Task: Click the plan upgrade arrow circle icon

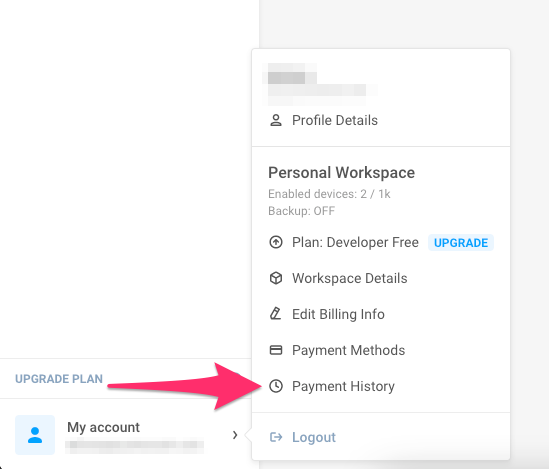Action: [x=276, y=242]
